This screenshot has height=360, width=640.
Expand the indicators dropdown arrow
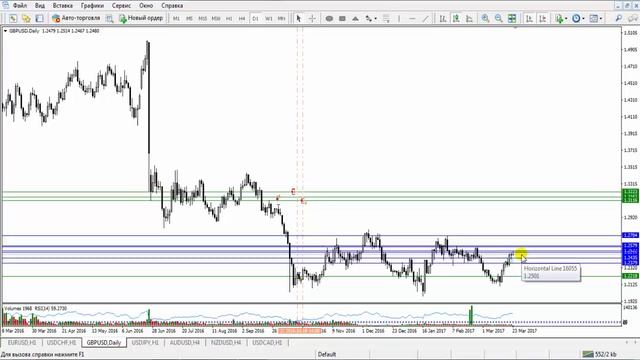(566, 19)
